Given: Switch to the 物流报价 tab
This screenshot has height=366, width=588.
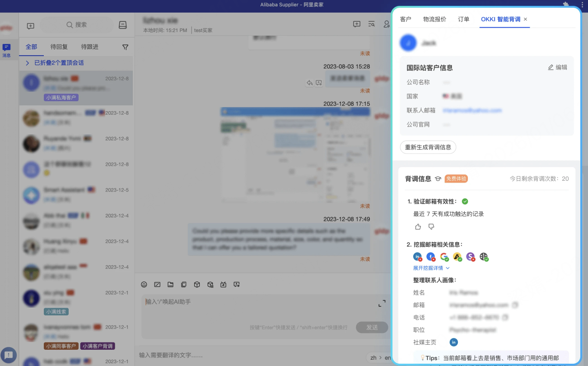Looking at the screenshot, I should tap(434, 19).
